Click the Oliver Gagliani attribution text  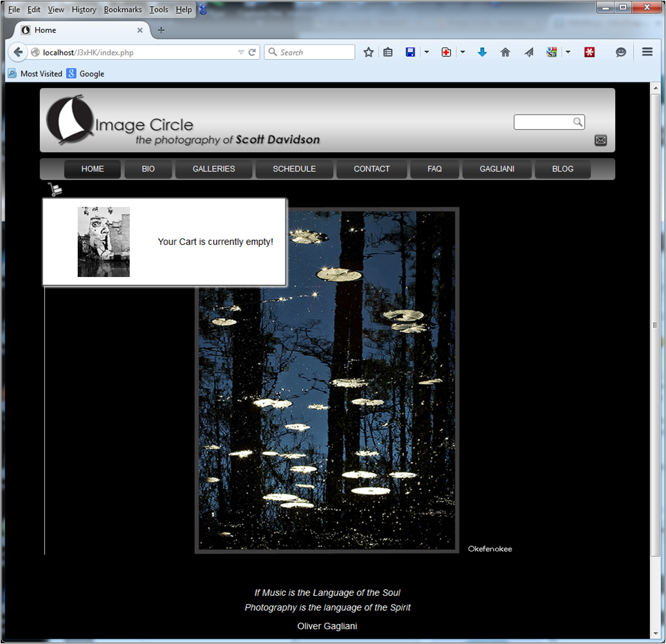pos(327,626)
